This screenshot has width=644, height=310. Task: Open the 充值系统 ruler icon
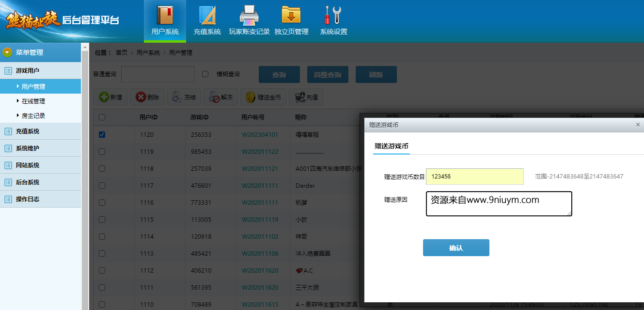pos(207,15)
